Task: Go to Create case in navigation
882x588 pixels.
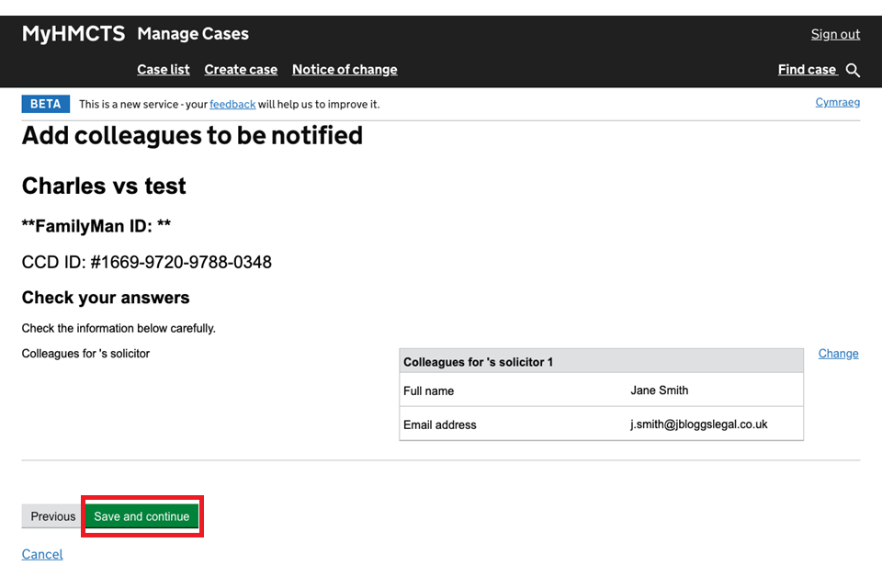Action: pyautogui.click(x=241, y=70)
